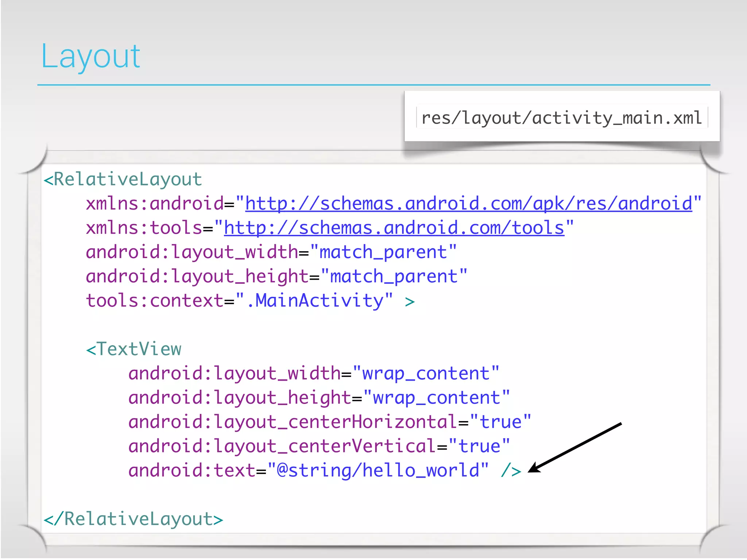Select the layout_width="wrap_content" line

[314, 374]
